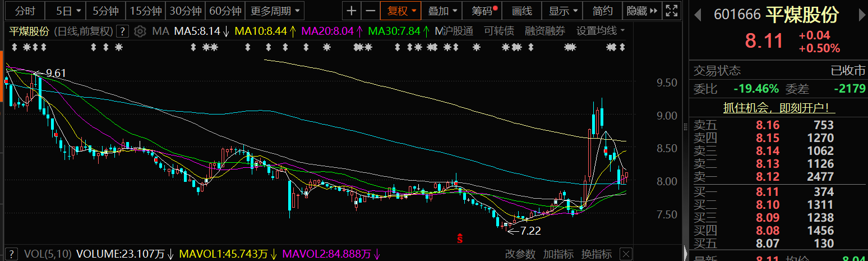Toggle the 可转债 overlay
Viewport: 868px width, 261px height.
pos(499,31)
